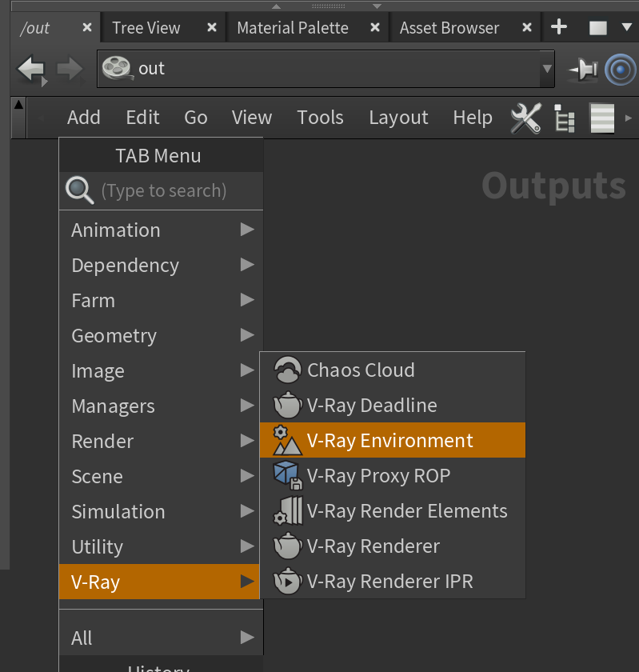Create a V-Ray Environment node
The height and width of the screenshot is (672, 639).
tap(393, 440)
